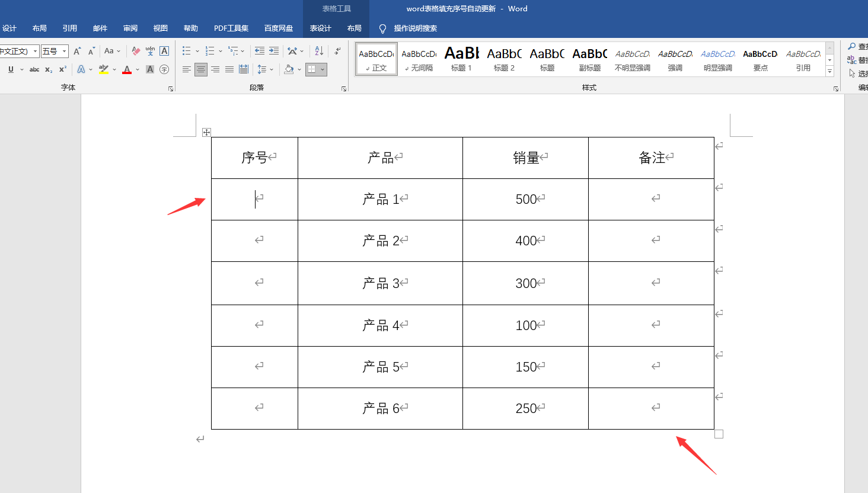The image size is (868, 493).
Task: Open the 邮件 ribbon tab
Action: pos(100,28)
